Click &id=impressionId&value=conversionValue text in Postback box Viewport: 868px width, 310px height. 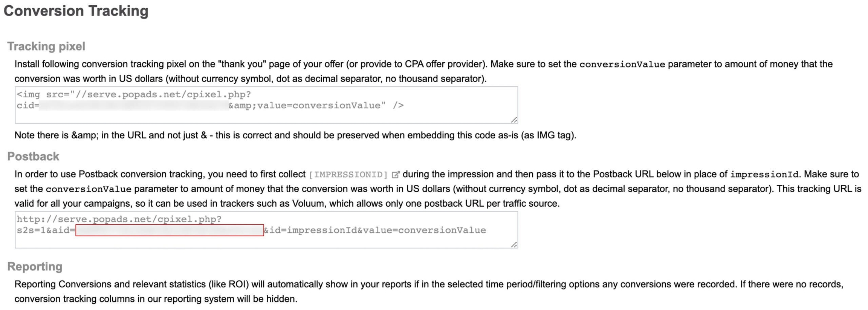point(375,230)
